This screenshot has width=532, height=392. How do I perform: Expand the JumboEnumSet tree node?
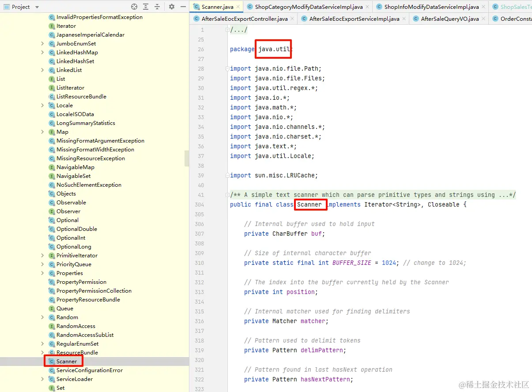pyautogui.click(x=42, y=44)
